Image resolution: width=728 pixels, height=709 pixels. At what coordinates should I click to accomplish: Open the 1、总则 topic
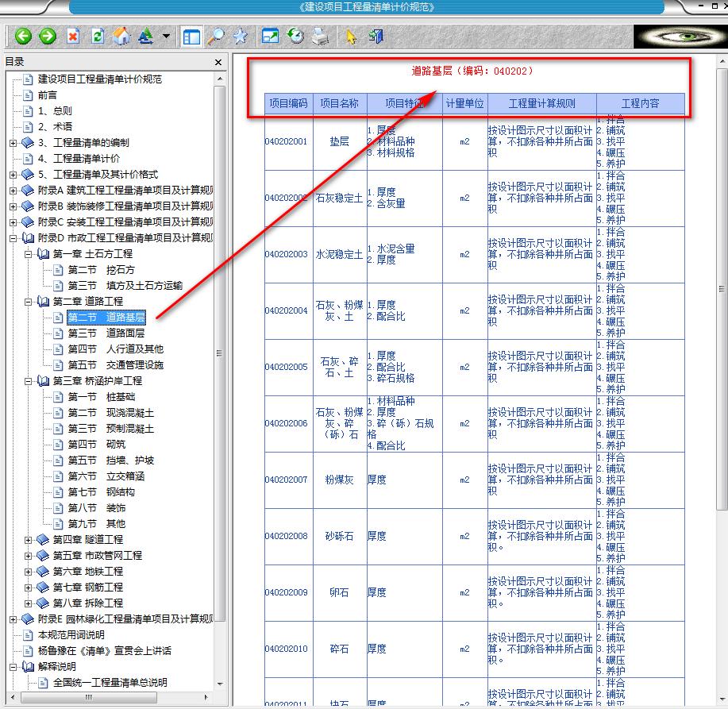point(55,111)
